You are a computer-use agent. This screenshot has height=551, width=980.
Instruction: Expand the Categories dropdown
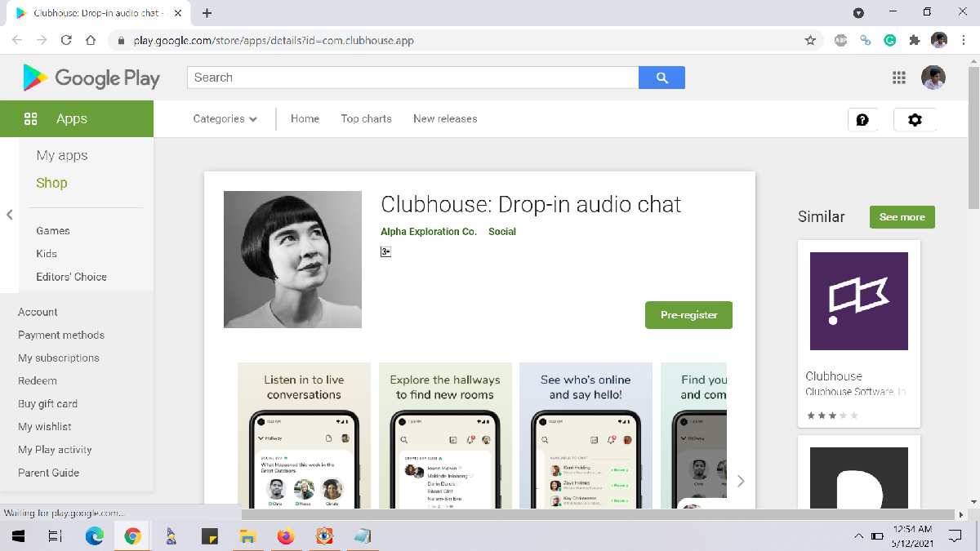click(x=225, y=118)
